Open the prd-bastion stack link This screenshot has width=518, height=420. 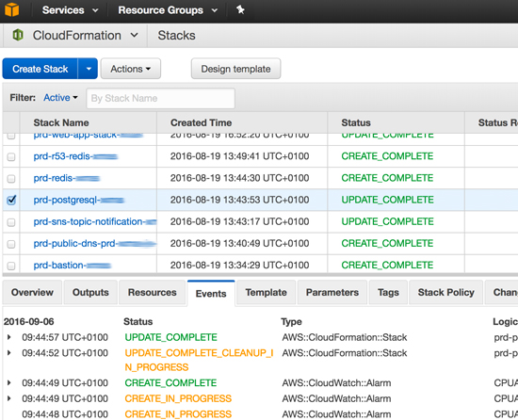click(x=72, y=266)
